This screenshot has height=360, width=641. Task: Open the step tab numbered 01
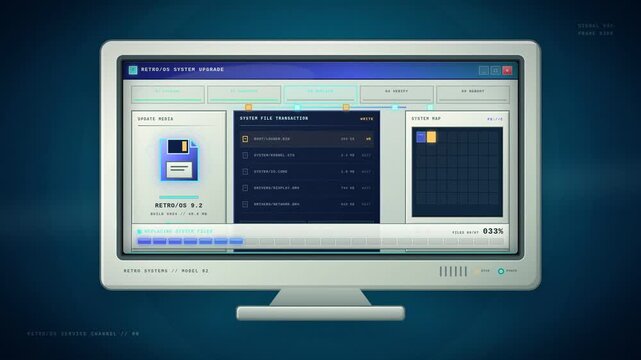pos(168,94)
